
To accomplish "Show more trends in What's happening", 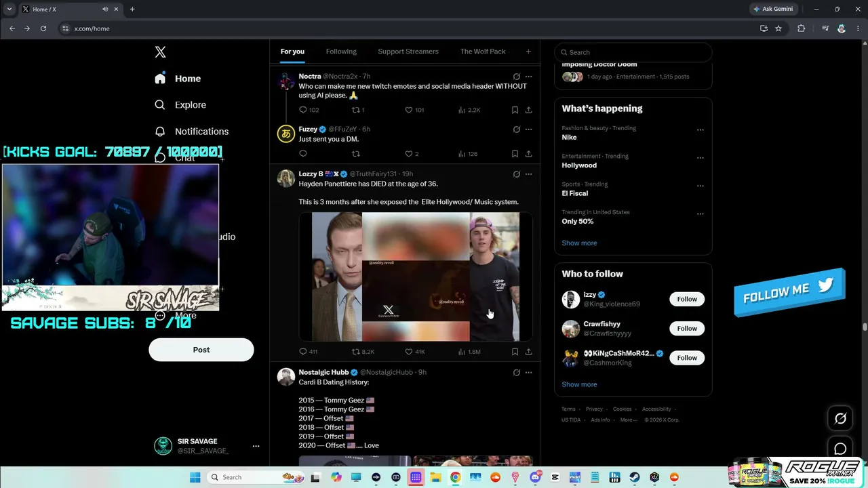I will point(579,243).
